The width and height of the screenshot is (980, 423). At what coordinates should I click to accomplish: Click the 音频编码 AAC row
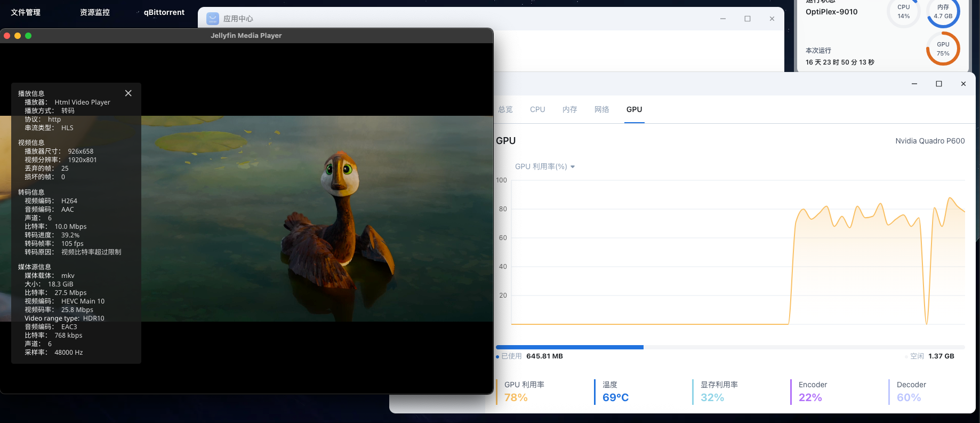tap(49, 210)
